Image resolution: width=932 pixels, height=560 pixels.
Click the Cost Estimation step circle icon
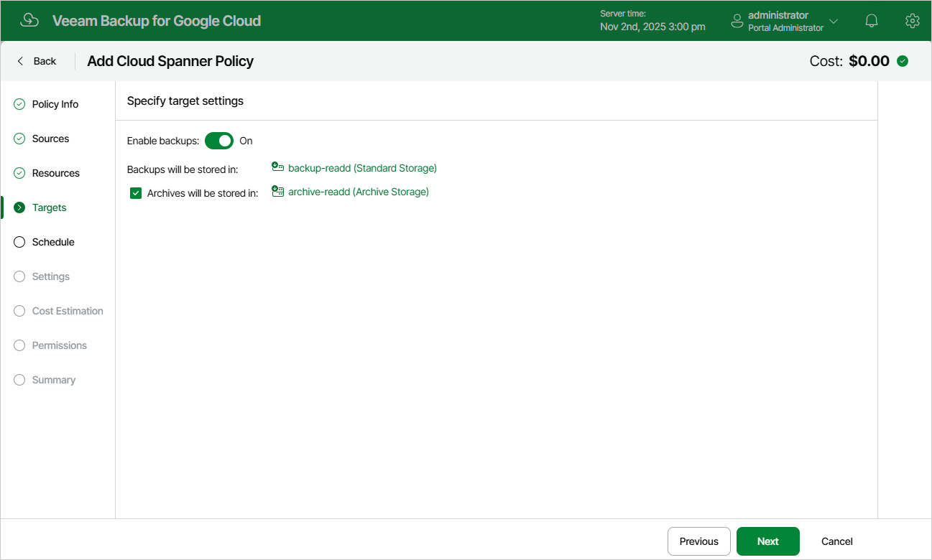[19, 311]
